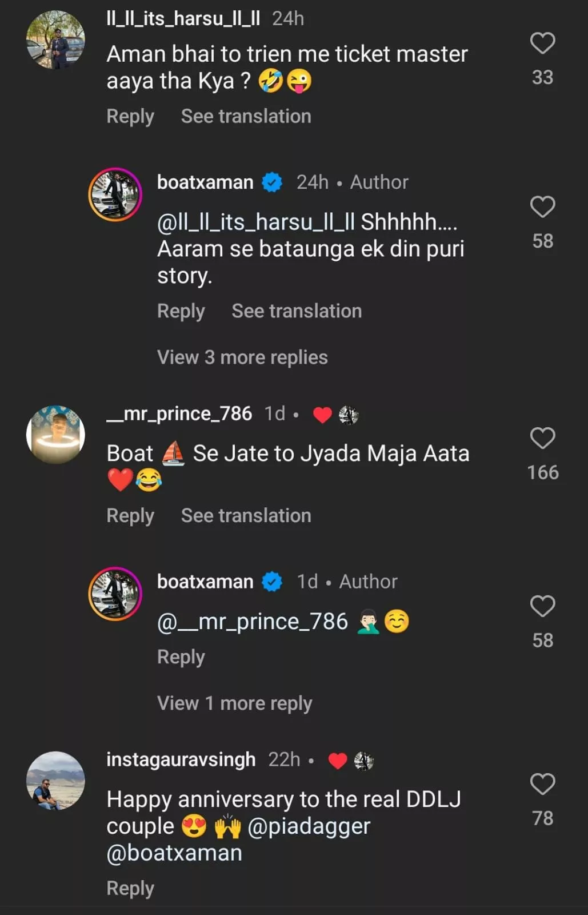Image resolution: width=588 pixels, height=915 pixels.
Task: Open boatxaman avatar on 1d reply
Action: 115,594
